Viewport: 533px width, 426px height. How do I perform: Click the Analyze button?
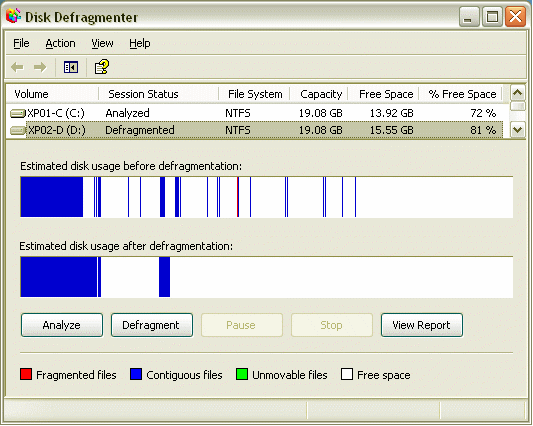click(x=62, y=325)
